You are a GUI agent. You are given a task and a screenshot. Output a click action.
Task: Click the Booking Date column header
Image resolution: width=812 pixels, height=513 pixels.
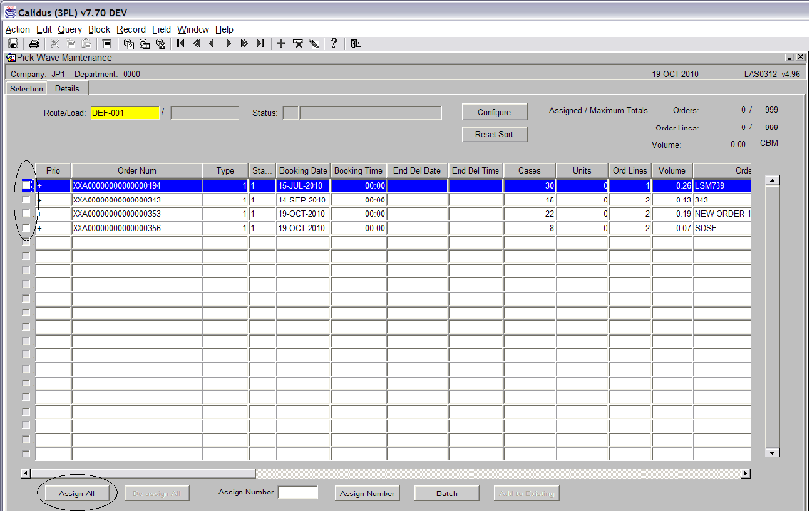pyautogui.click(x=303, y=170)
